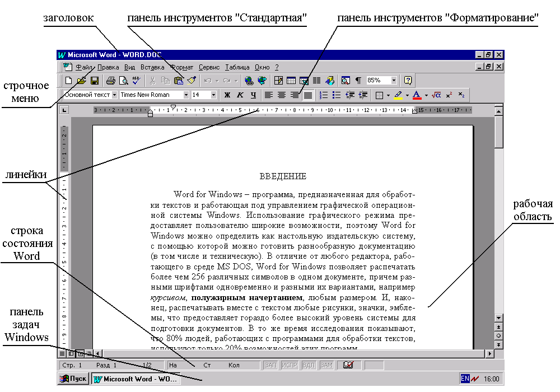Open the Вставка menu

pos(152,67)
